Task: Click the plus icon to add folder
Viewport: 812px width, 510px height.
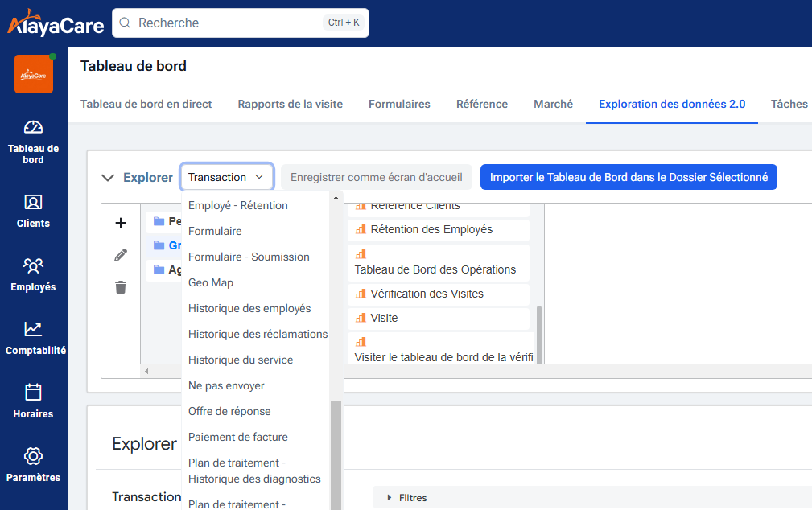Action: click(121, 223)
